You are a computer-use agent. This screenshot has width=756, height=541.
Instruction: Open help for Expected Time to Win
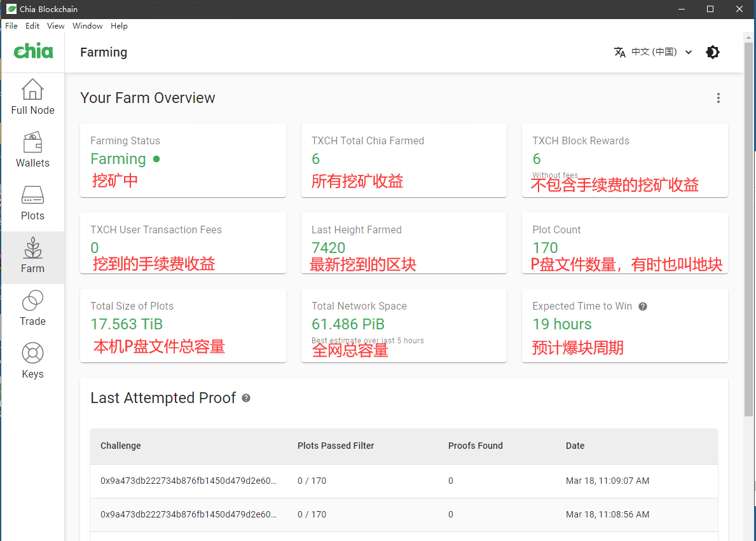642,306
